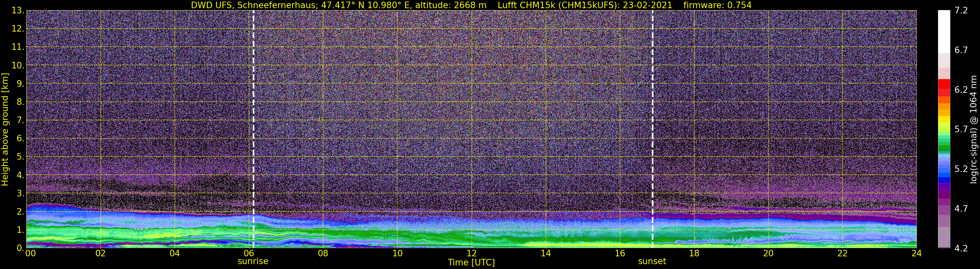Screen dimensions: 980x269
Task: Click the time axis tick label '04'
Action: coord(175,253)
